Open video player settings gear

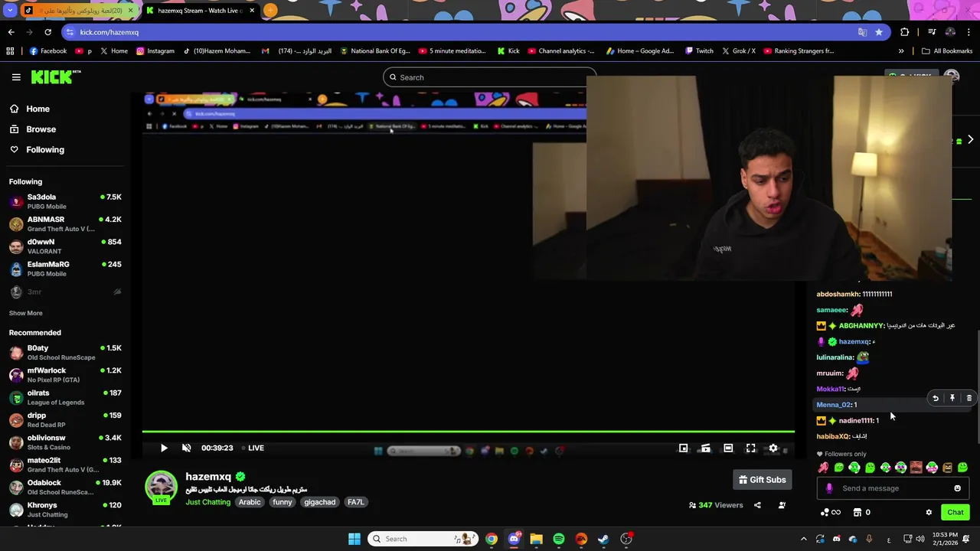[773, 448]
